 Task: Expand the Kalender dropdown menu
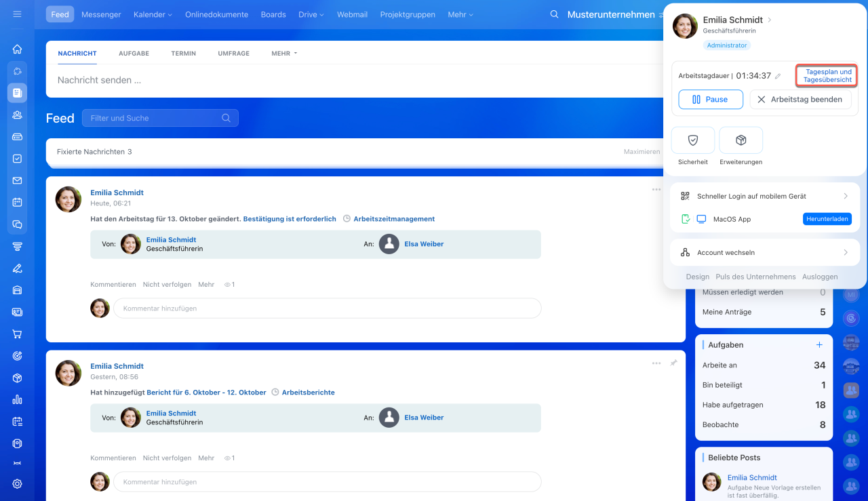pos(153,14)
